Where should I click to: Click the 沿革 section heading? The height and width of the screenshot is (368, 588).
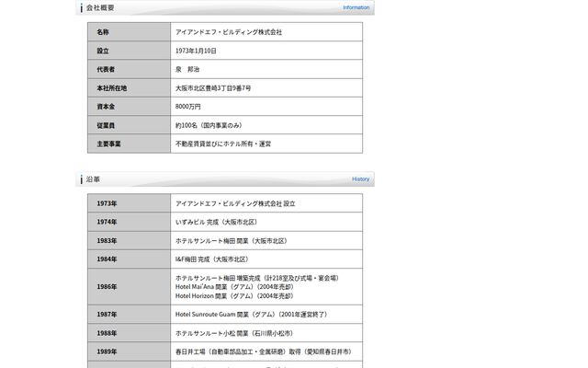tap(93, 179)
